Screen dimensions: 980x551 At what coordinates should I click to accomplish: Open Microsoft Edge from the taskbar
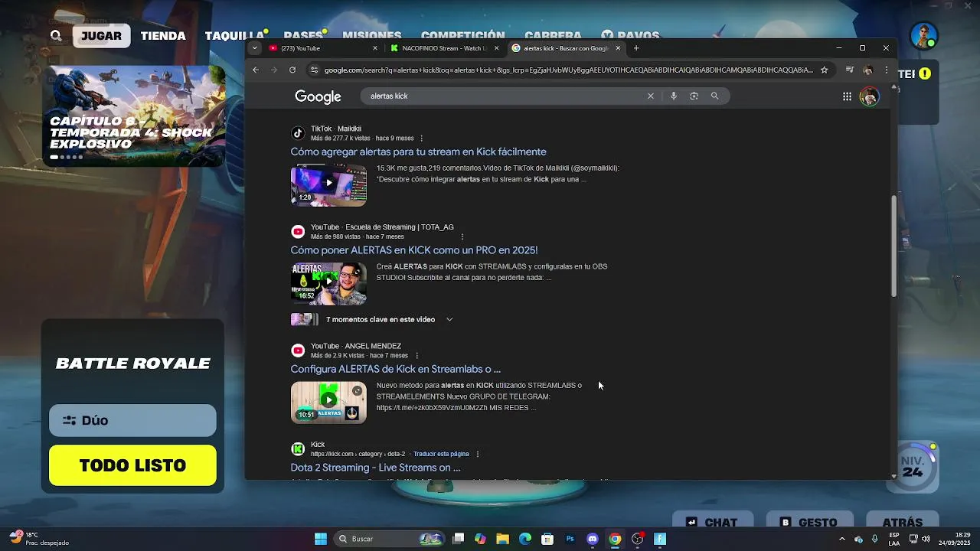click(x=525, y=539)
